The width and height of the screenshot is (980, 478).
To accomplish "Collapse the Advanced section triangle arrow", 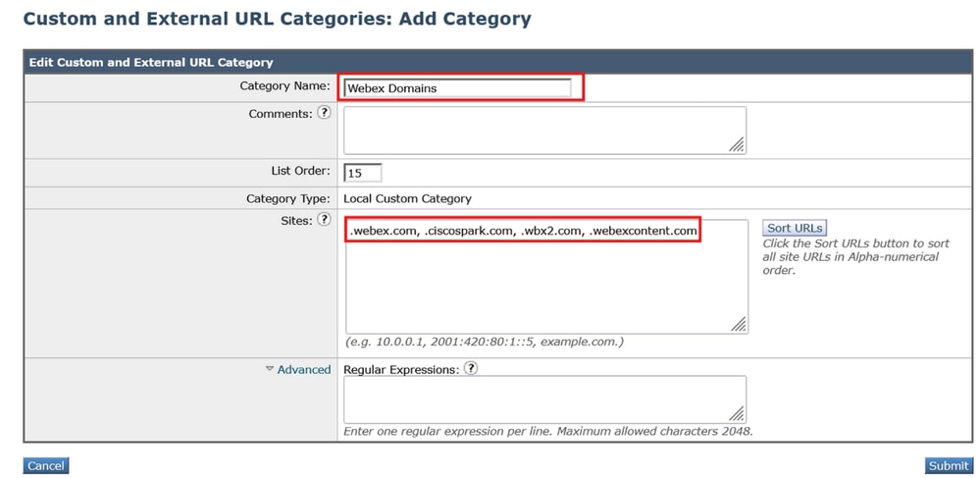I will pos(270,369).
